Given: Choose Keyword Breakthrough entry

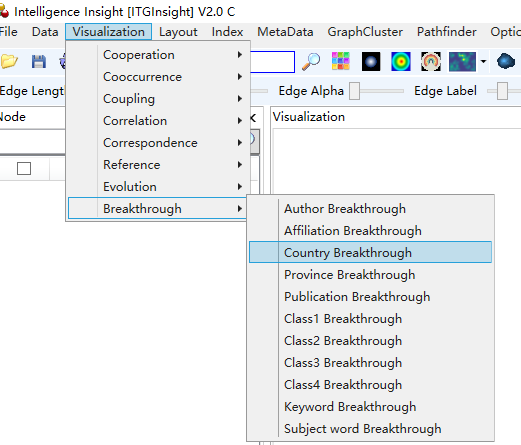Looking at the screenshot, I should pyautogui.click(x=370, y=406).
